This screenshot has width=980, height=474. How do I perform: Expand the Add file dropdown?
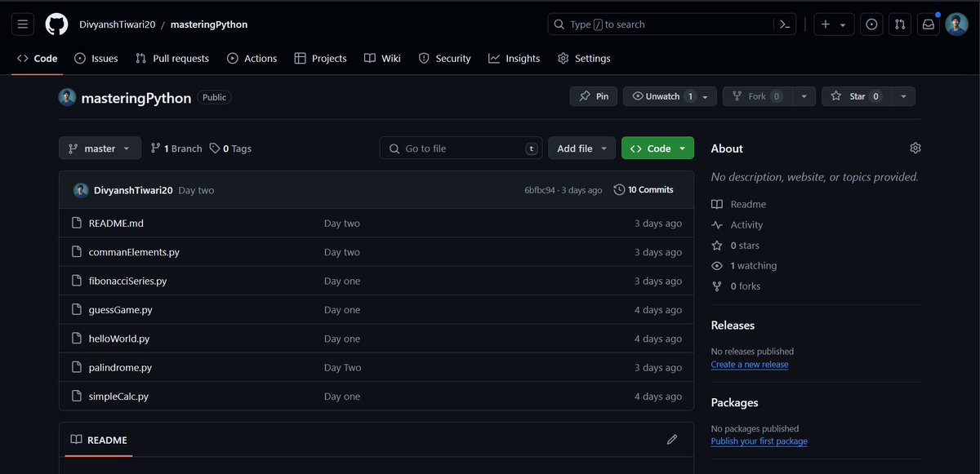[x=581, y=148]
